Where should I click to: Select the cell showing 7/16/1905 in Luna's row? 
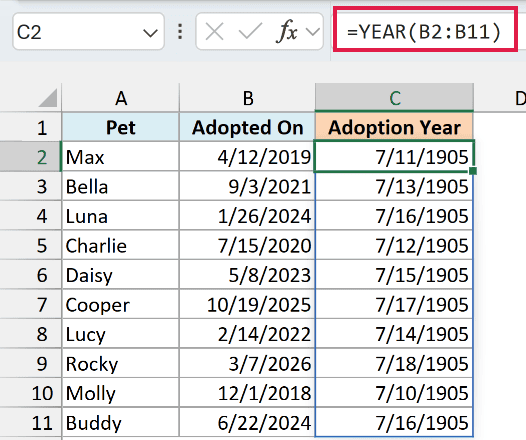[x=394, y=216]
